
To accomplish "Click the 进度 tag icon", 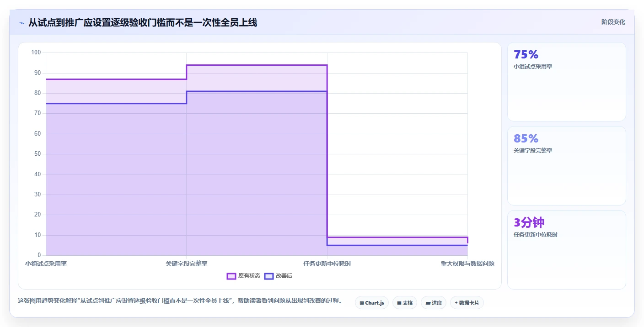I will (x=428, y=303).
